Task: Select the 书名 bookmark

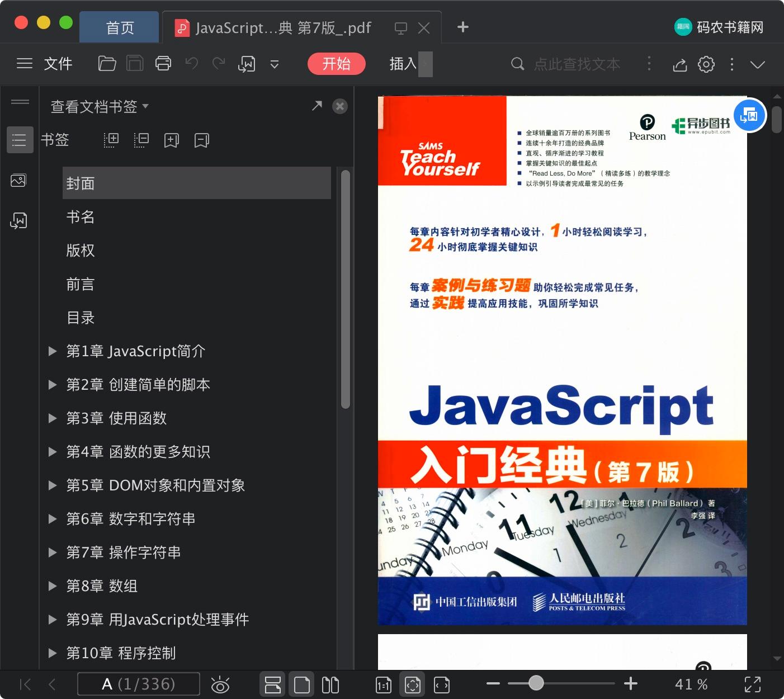Action: tap(81, 217)
